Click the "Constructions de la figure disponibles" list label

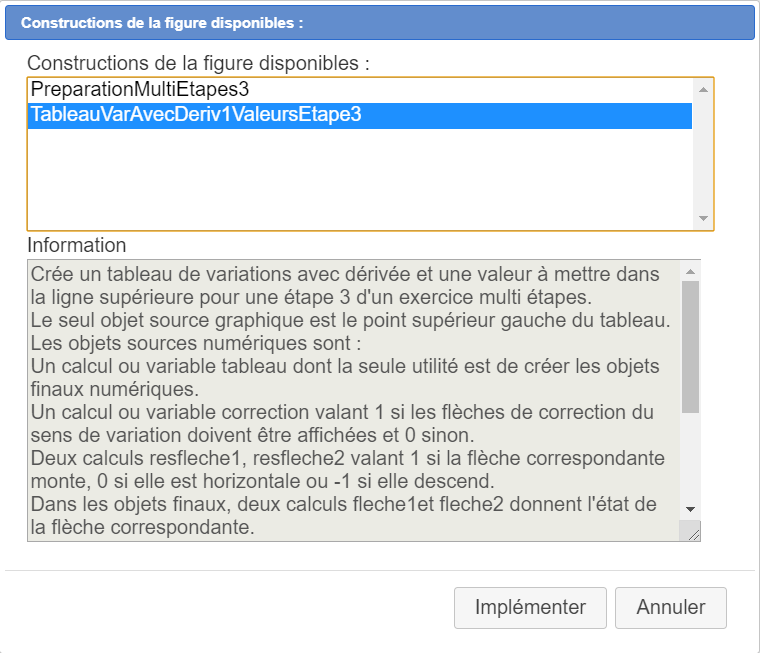tap(198, 63)
